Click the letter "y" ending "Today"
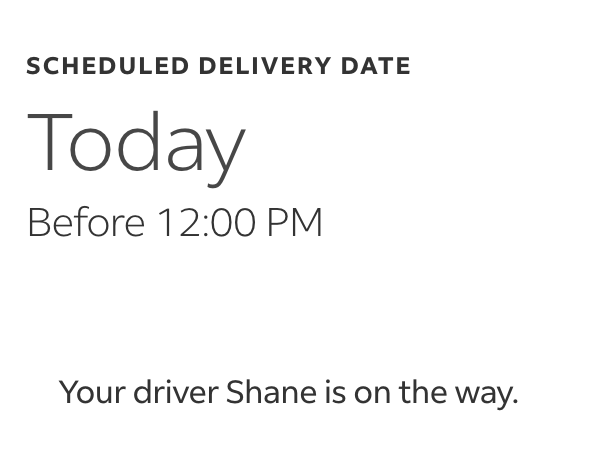 click(x=226, y=150)
